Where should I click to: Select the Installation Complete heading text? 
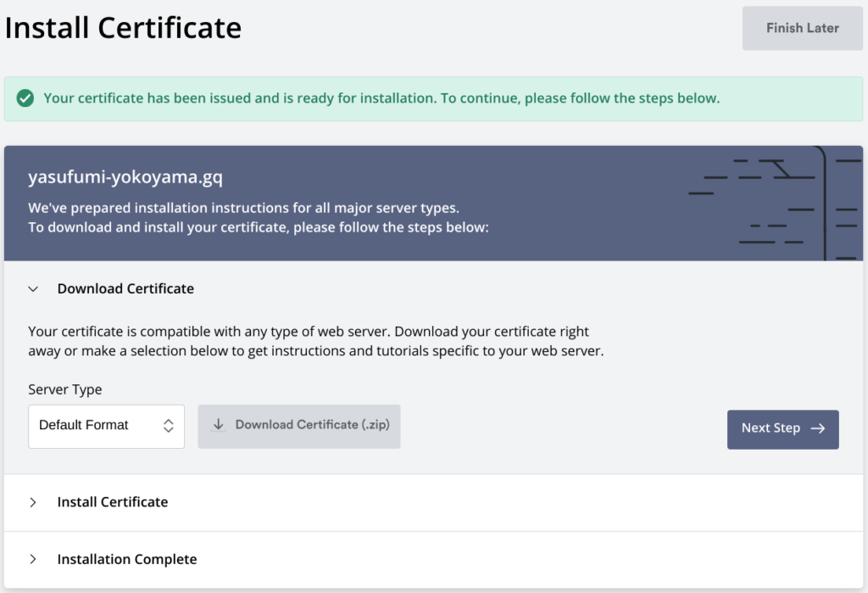(127, 559)
